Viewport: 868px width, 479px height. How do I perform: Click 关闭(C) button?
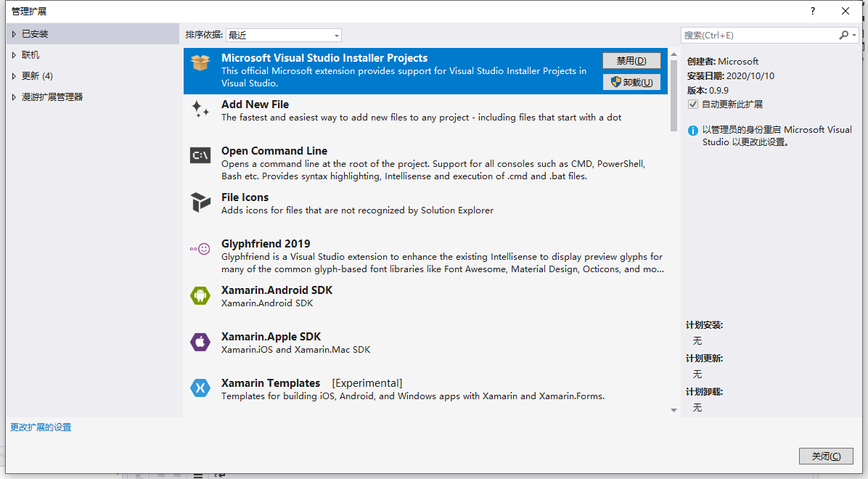(x=826, y=456)
